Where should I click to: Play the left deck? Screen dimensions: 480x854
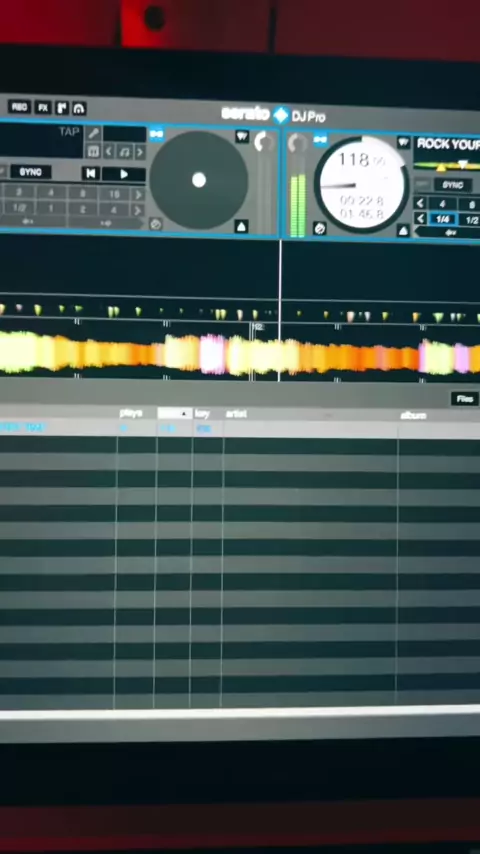click(x=124, y=174)
